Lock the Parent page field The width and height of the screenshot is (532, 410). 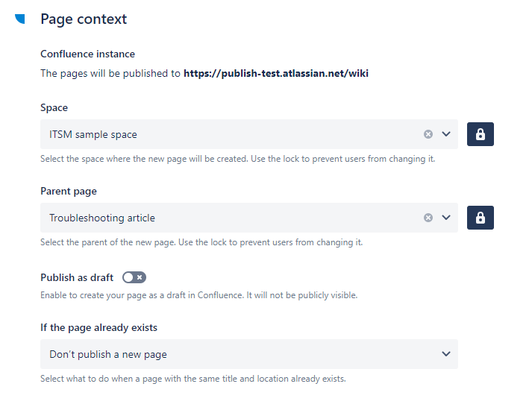[481, 218]
